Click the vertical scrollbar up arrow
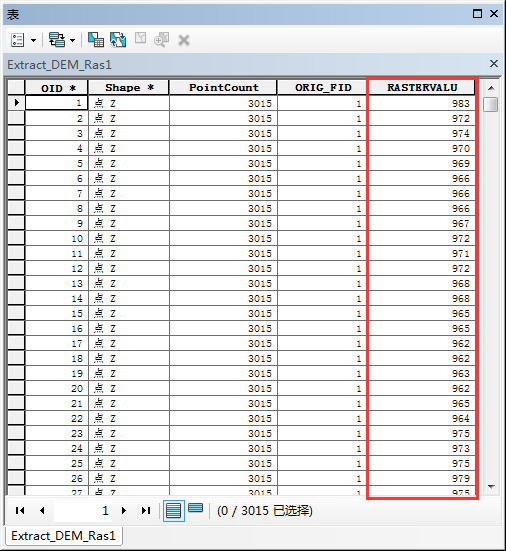 491,88
